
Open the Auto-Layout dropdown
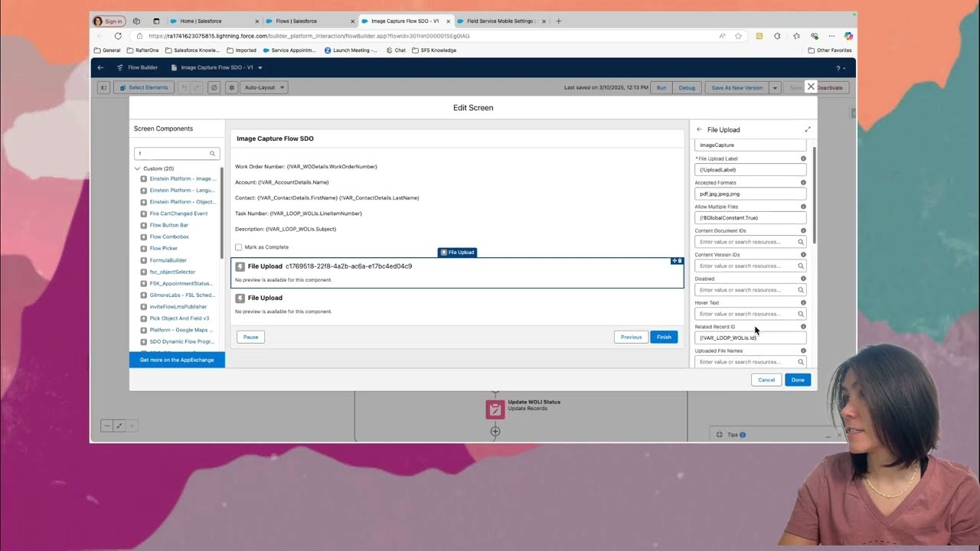(264, 87)
